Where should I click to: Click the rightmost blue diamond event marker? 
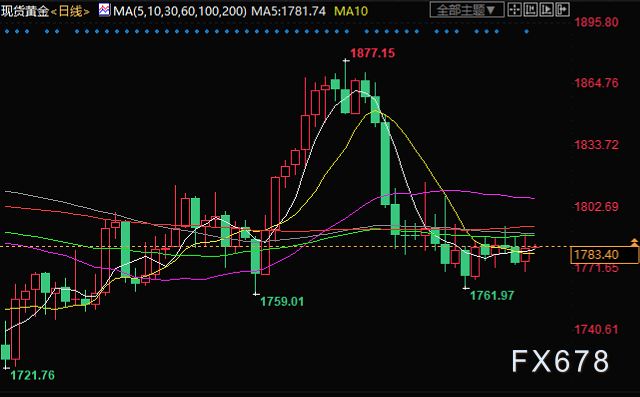527,31
